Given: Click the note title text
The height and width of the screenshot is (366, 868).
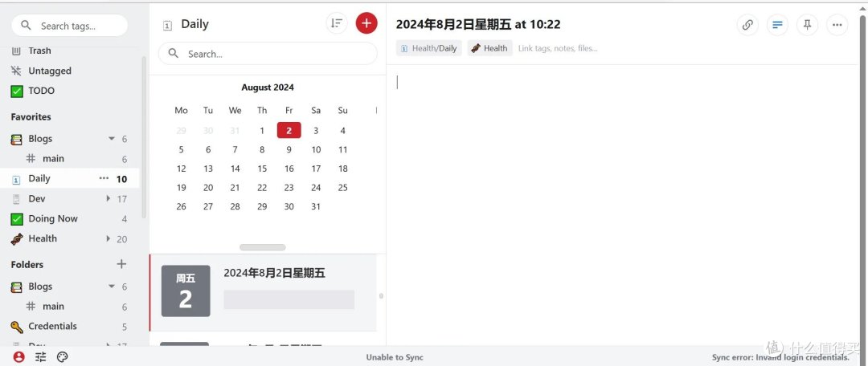Looking at the screenshot, I should 478,24.
